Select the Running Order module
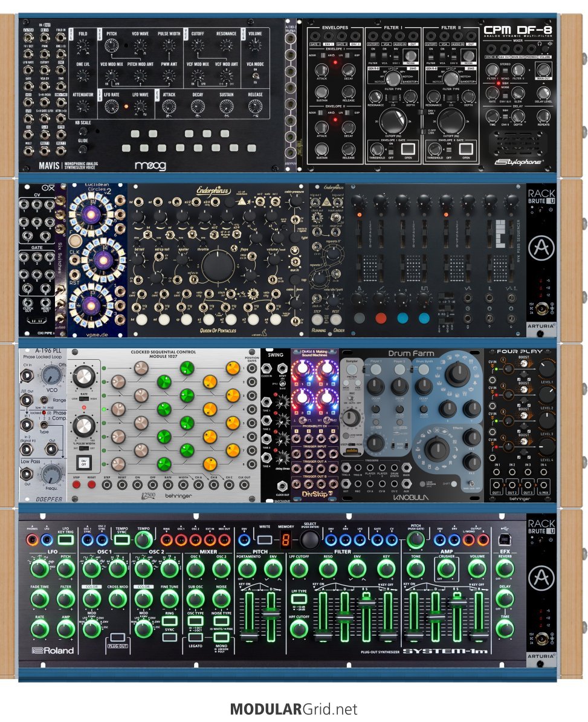The image size is (588, 722). pos(326,260)
